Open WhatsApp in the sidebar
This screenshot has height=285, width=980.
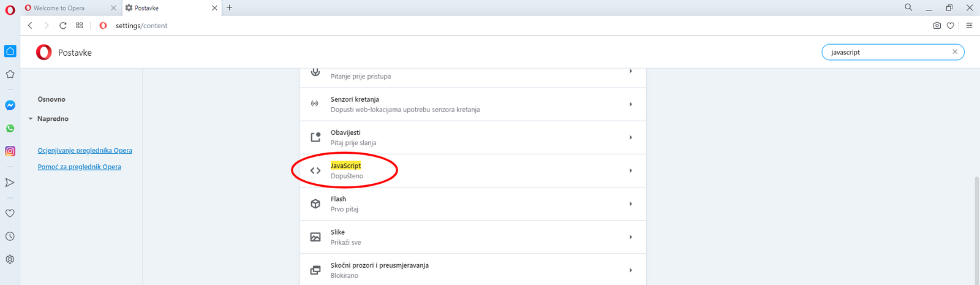(10, 129)
